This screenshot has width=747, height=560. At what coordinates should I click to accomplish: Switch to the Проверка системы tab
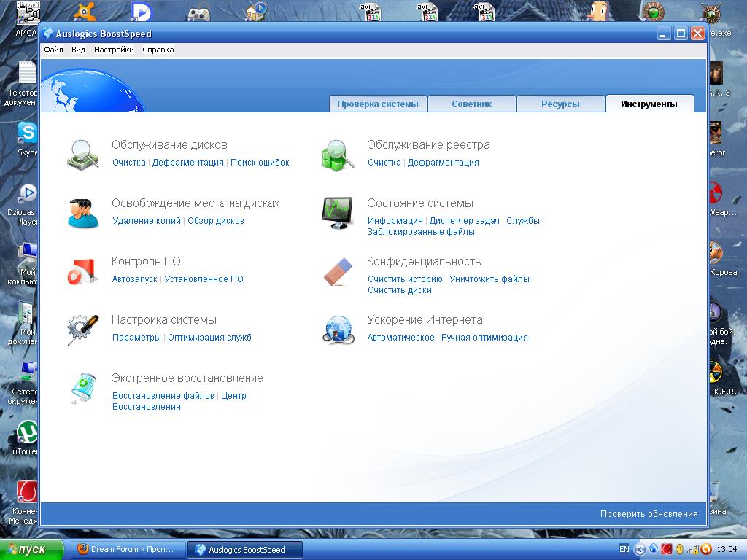pos(378,104)
